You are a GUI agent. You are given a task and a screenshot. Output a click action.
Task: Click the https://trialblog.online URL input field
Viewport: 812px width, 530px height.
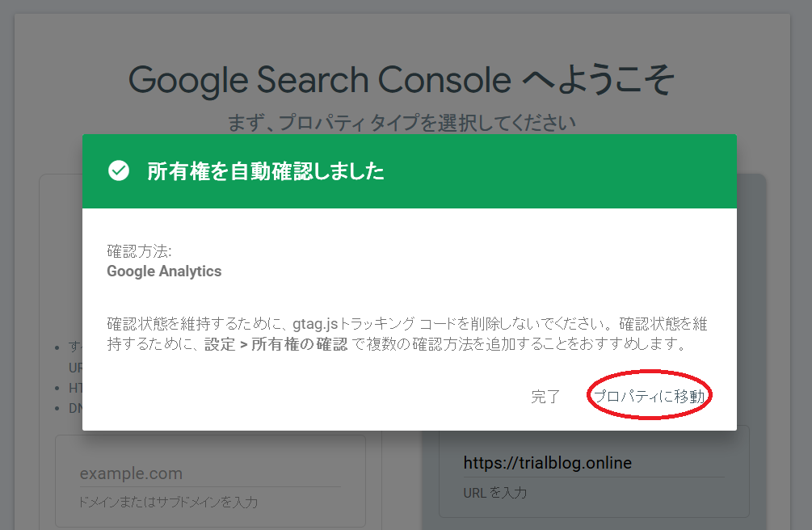[x=594, y=463]
